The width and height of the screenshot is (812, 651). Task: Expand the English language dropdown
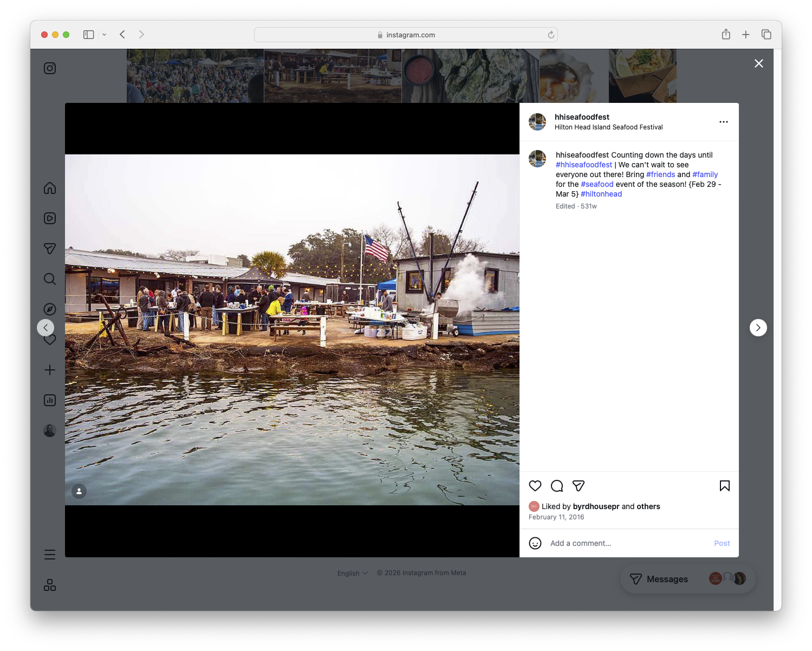[x=352, y=572]
